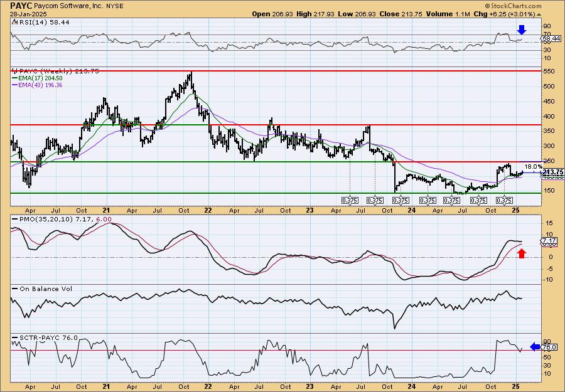Click the 300 price axis label
Image resolution: width=565 pixels, height=392 pixels.
[549, 146]
